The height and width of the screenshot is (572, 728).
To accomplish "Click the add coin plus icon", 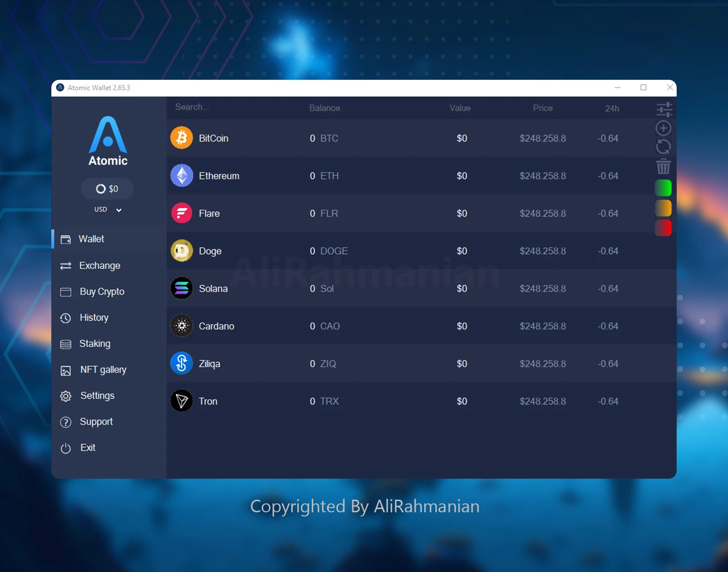I will [x=663, y=128].
